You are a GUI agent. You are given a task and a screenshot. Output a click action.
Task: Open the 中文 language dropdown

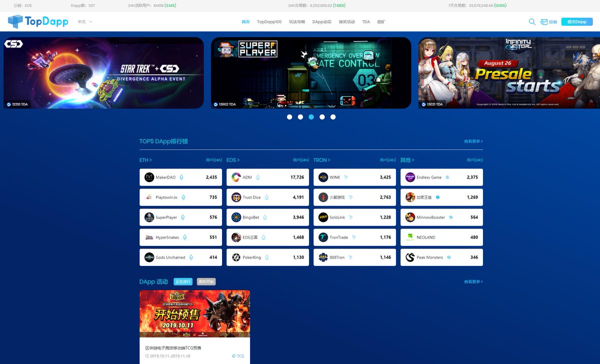[85, 22]
